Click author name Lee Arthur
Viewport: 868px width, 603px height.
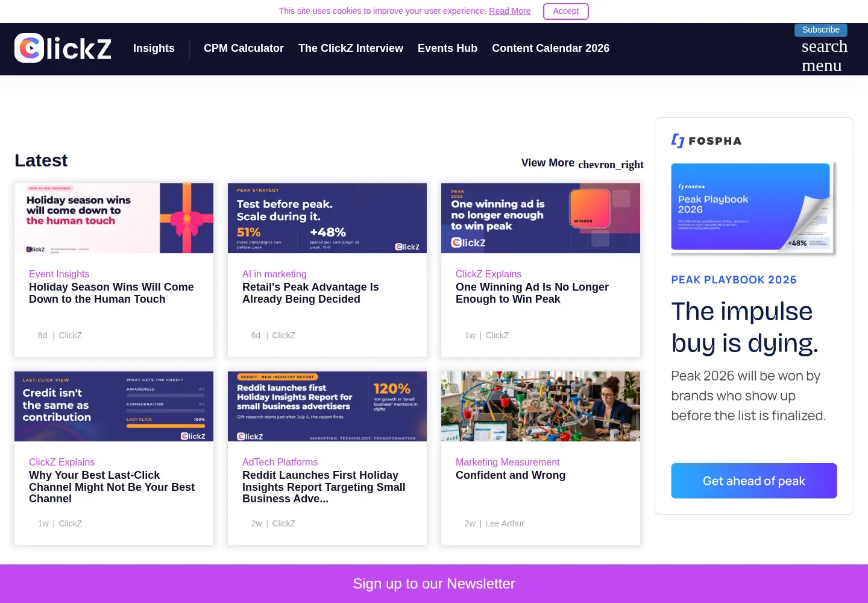[505, 523]
